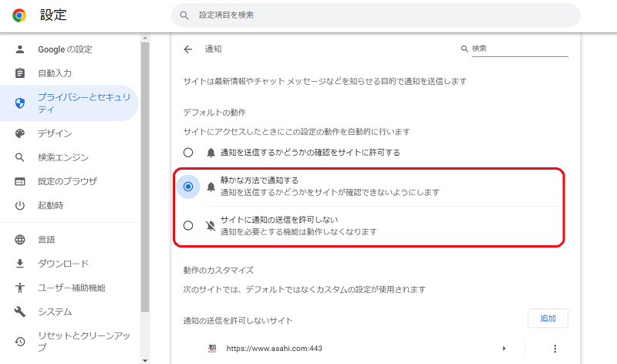Image resolution: width=617 pixels, height=364 pixels.
Task: Open 既定のブラウザ settings section
Action: (67, 181)
